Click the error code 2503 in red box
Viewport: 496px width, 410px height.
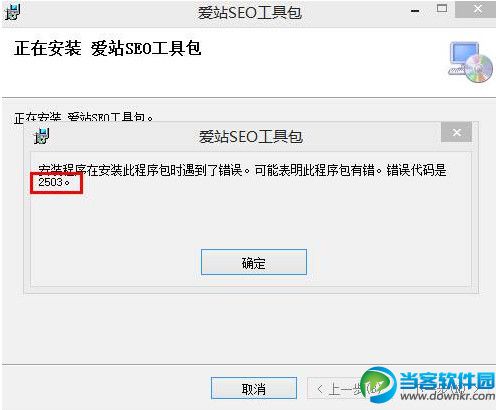click(x=50, y=182)
